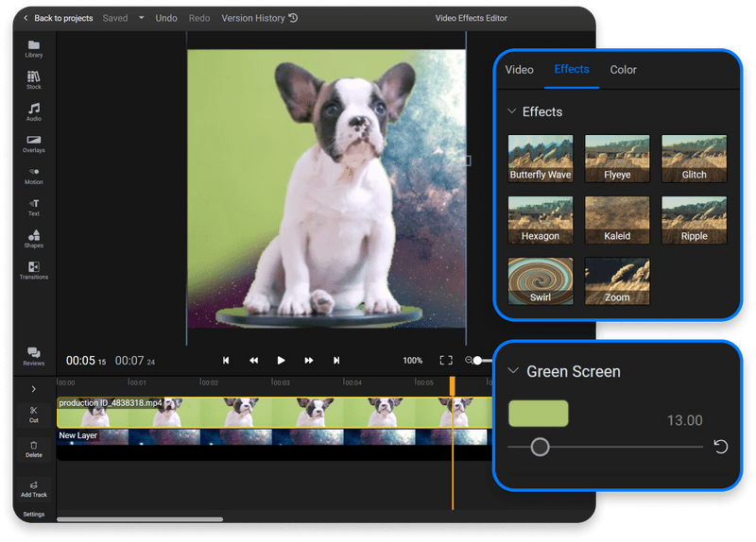
Task: Select the Text tool
Action: coord(34,207)
